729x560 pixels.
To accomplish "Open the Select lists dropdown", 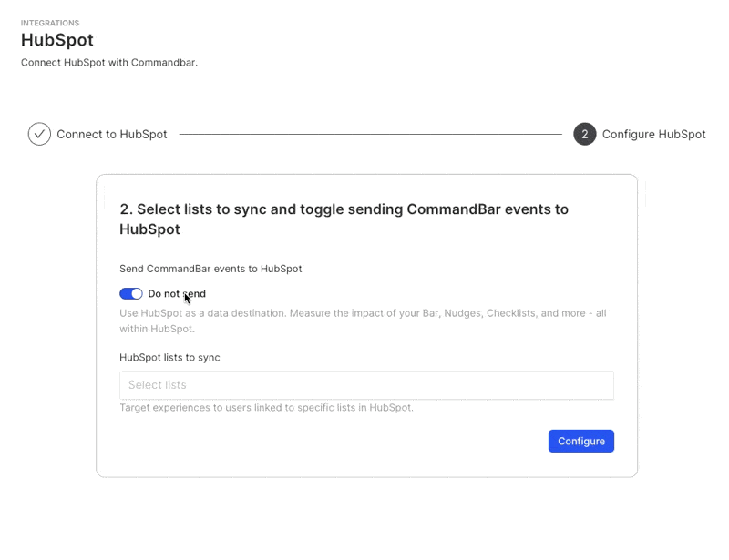I will tap(366, 385).
